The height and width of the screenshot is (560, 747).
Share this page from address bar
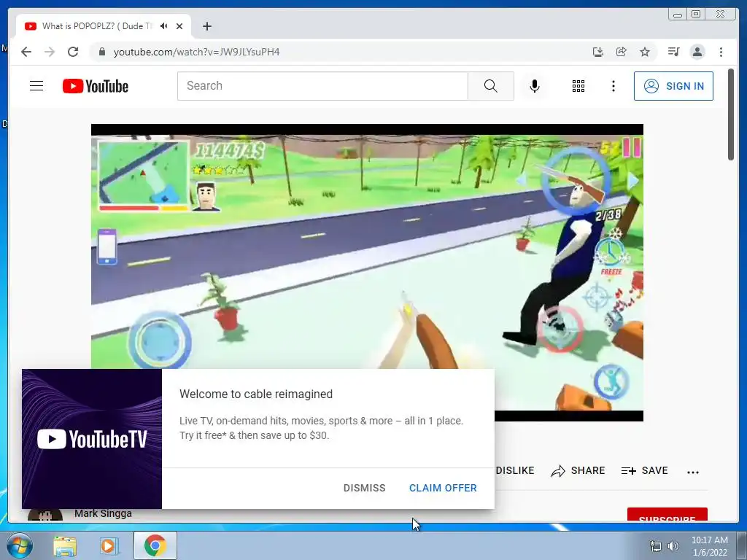[622, 52]
